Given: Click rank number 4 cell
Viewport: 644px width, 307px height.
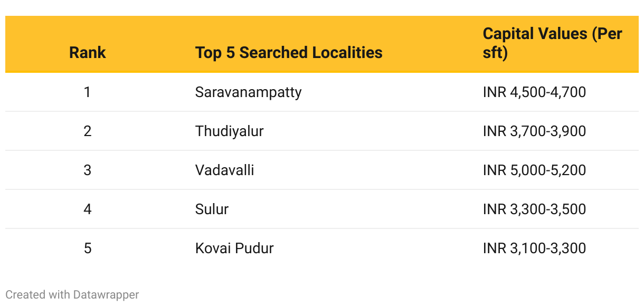Looking at the screenshot, I should (x=88, y=209).
